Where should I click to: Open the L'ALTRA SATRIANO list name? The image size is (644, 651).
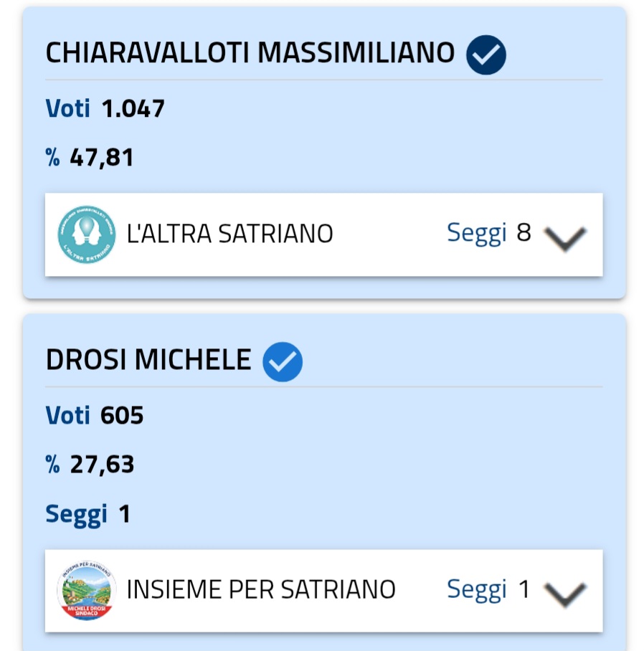point(229,233)
